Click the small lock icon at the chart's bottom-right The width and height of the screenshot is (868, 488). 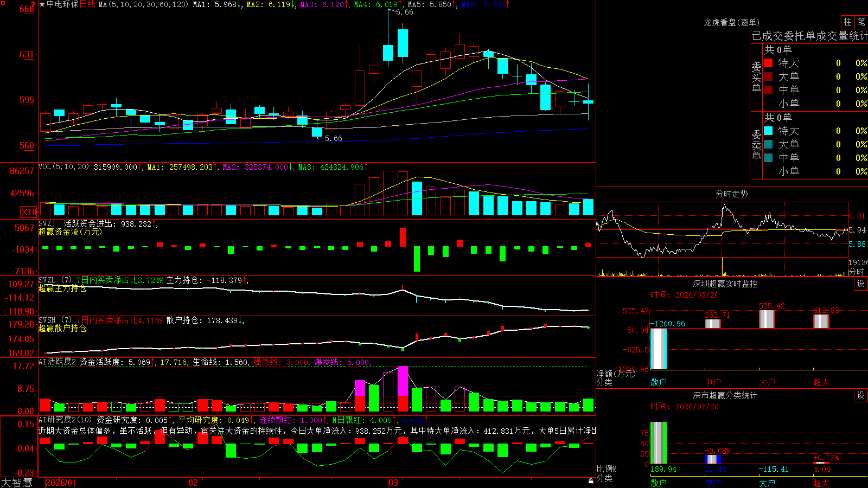coord(591,481)
